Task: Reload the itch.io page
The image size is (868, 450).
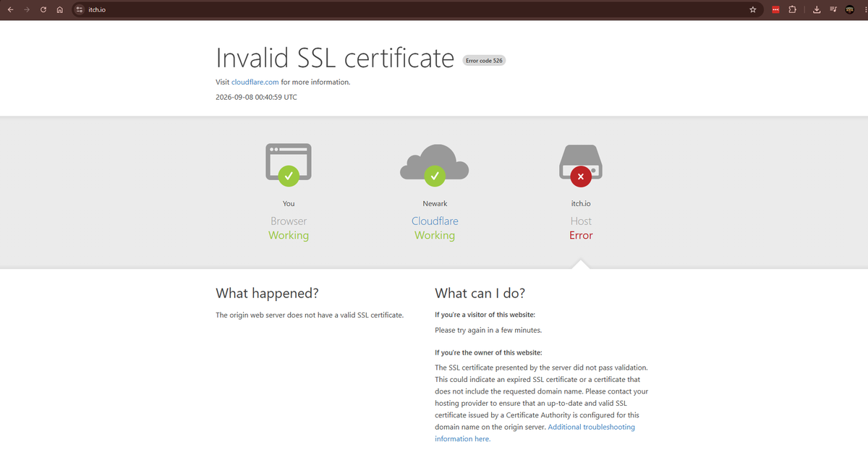Action: pyautogui.click(x=43, y=9)
